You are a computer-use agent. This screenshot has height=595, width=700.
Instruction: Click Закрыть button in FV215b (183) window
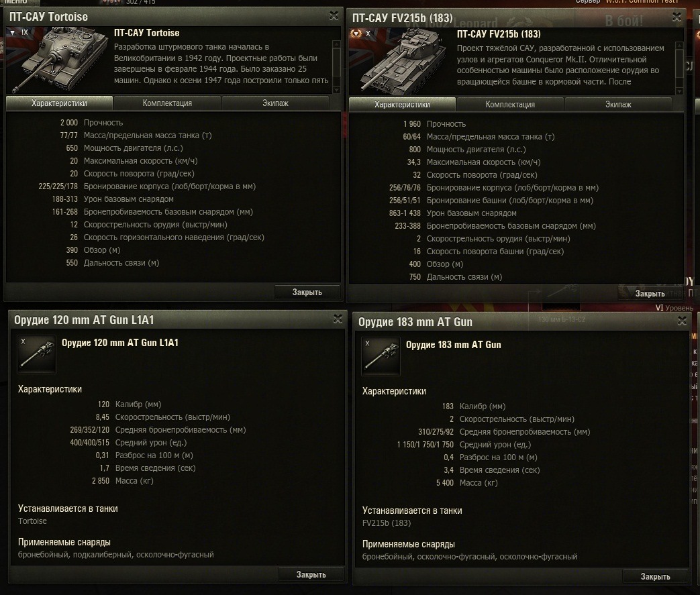(650, 293)
